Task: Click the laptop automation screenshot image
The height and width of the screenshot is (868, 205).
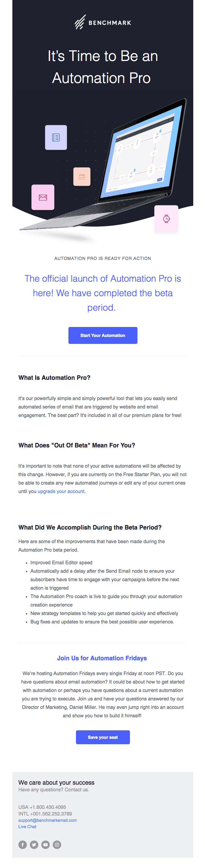Action: tap(141, 155)
